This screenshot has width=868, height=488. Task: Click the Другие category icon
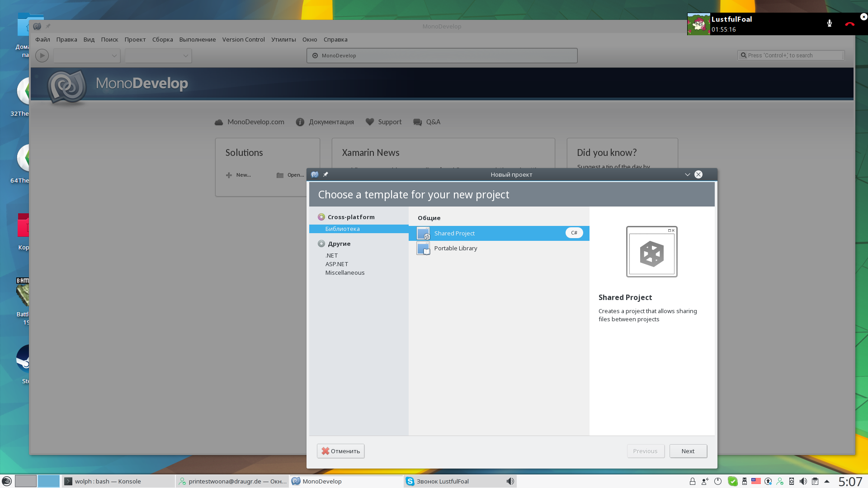[x=321, y=244]
